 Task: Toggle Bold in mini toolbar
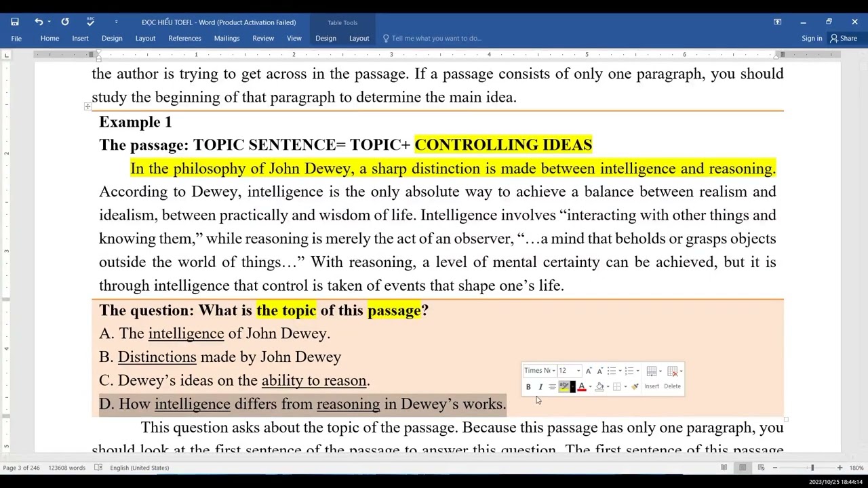point(528,387)
